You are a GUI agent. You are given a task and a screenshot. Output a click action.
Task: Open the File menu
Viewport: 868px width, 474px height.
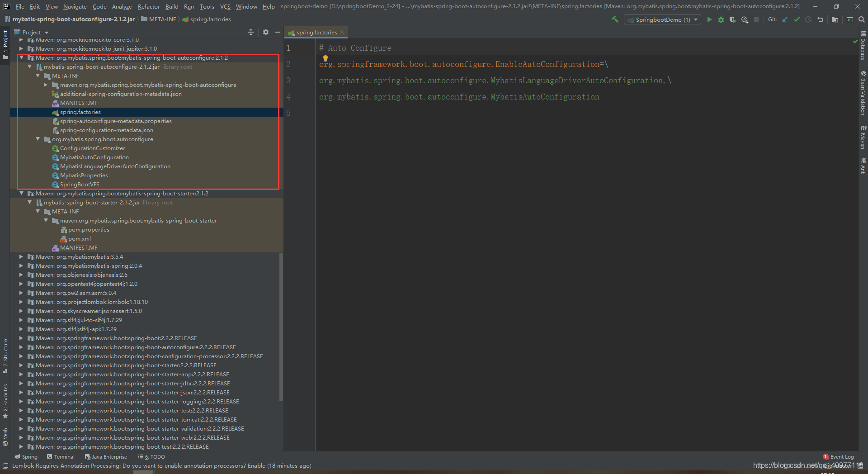(x=20, y=6)
